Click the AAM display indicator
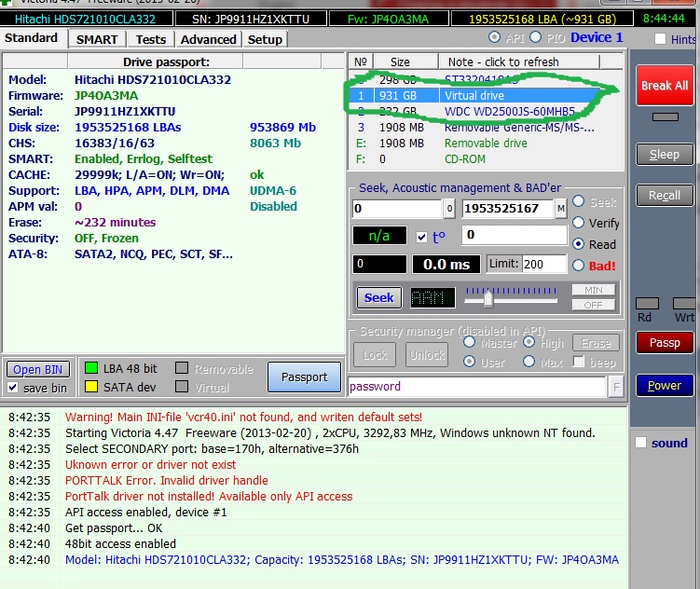This screenshot has width=700, height=589. 432,297
